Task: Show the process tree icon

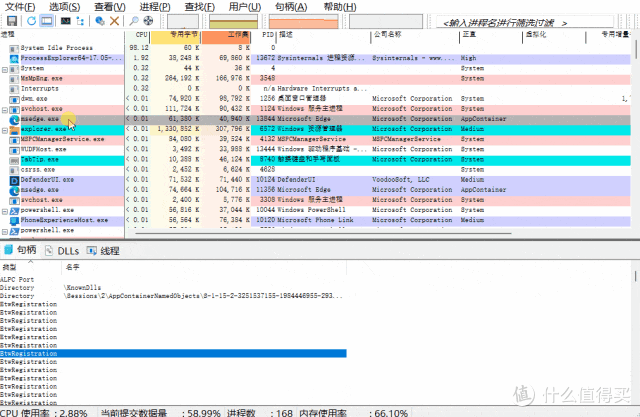Action: tap(80, 21)
